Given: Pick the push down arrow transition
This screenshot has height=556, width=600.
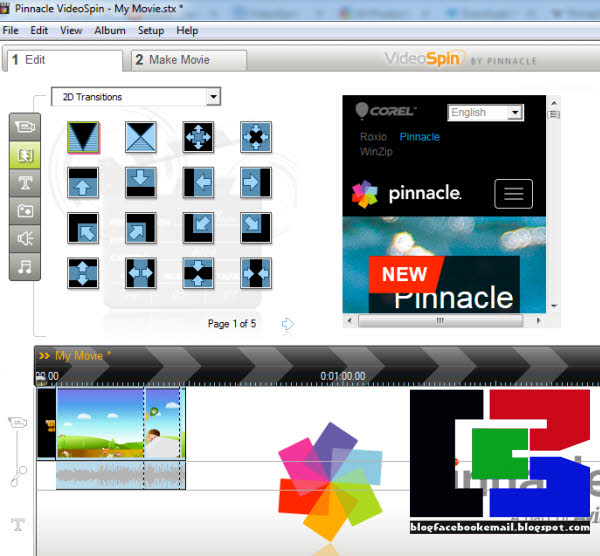Looking at the screenshot, I should (x=141, y=183).
